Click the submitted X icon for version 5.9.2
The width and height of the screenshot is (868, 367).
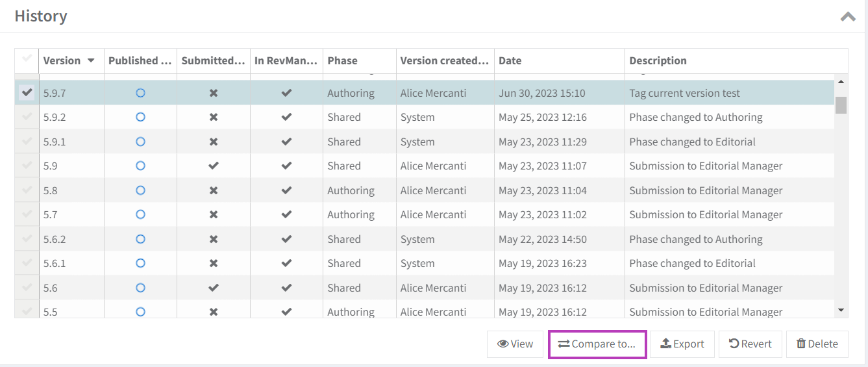[214, 118]
